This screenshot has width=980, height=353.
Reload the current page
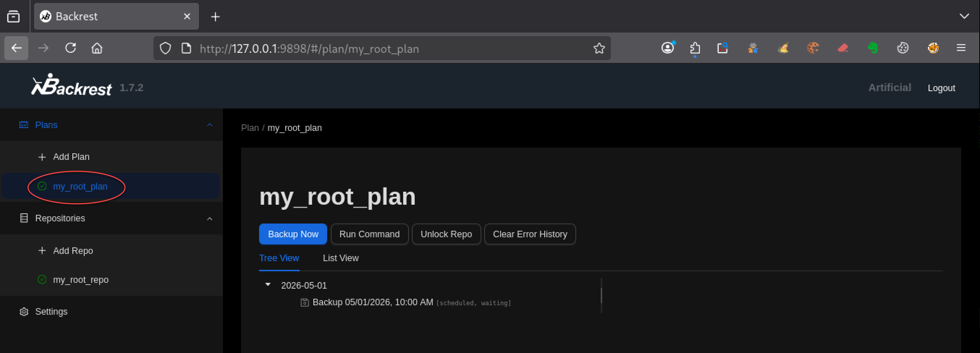tap(70, 48)
